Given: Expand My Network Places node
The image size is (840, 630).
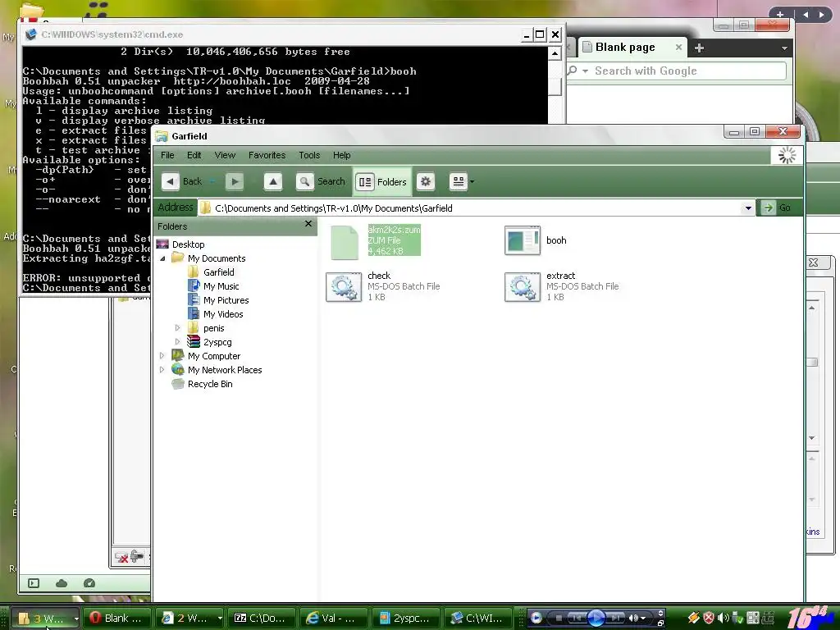Looking at the screenshot, I should click(162, 370).
